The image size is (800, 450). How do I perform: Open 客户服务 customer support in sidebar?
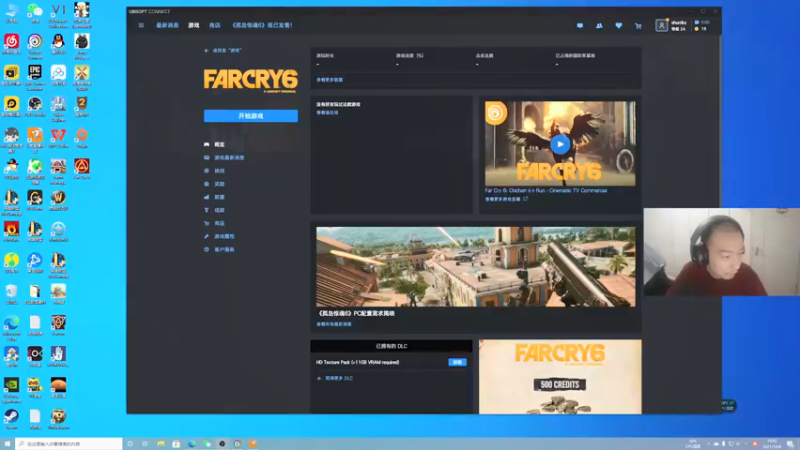point(219,249)
